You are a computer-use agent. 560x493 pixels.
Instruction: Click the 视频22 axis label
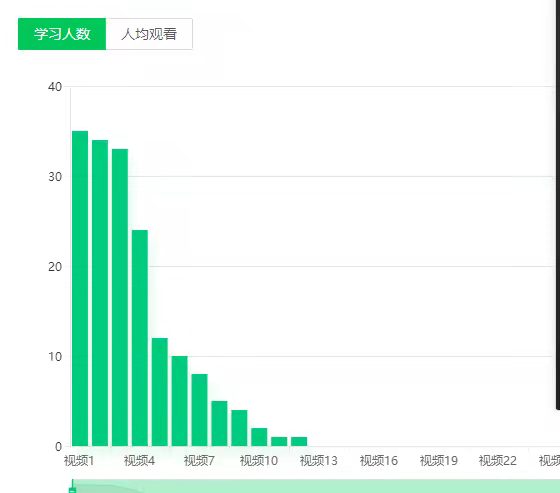[x=498, y=460]
